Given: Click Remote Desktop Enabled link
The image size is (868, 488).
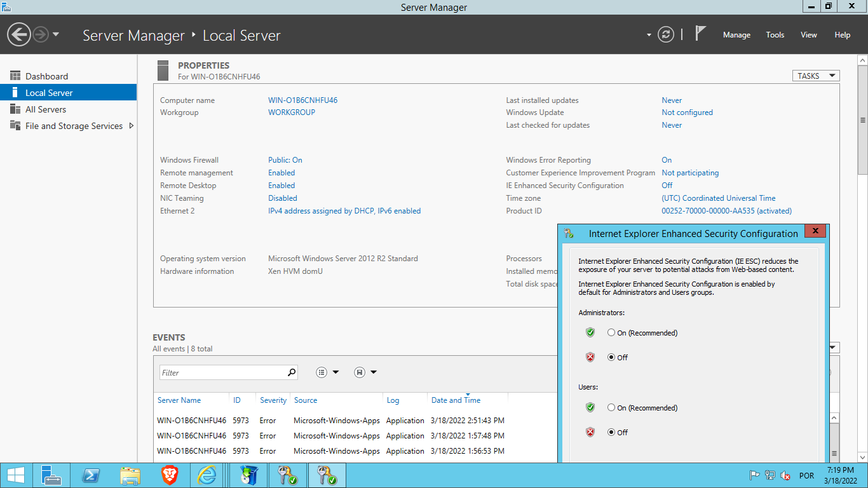Looking at the screenshot, I should point(281,186).
